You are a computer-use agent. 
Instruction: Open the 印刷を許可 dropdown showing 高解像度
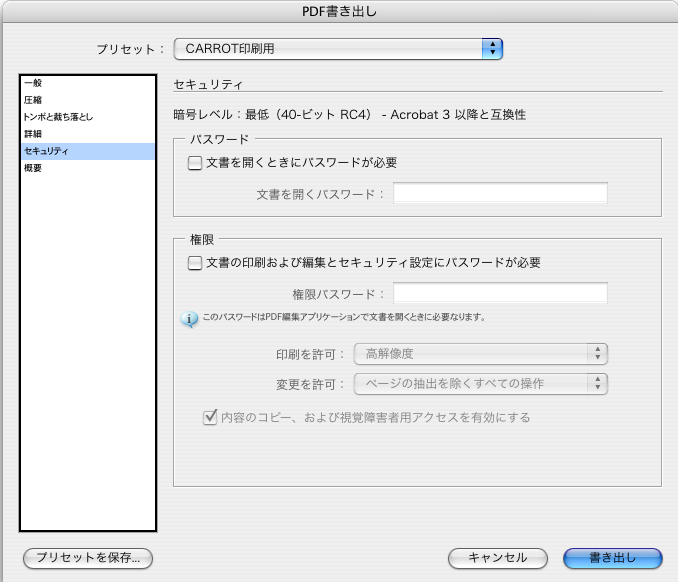pos(481,354)
